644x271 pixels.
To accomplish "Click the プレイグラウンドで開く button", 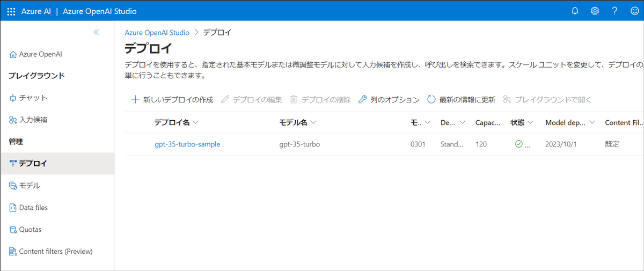I will [x=547, y=99].
